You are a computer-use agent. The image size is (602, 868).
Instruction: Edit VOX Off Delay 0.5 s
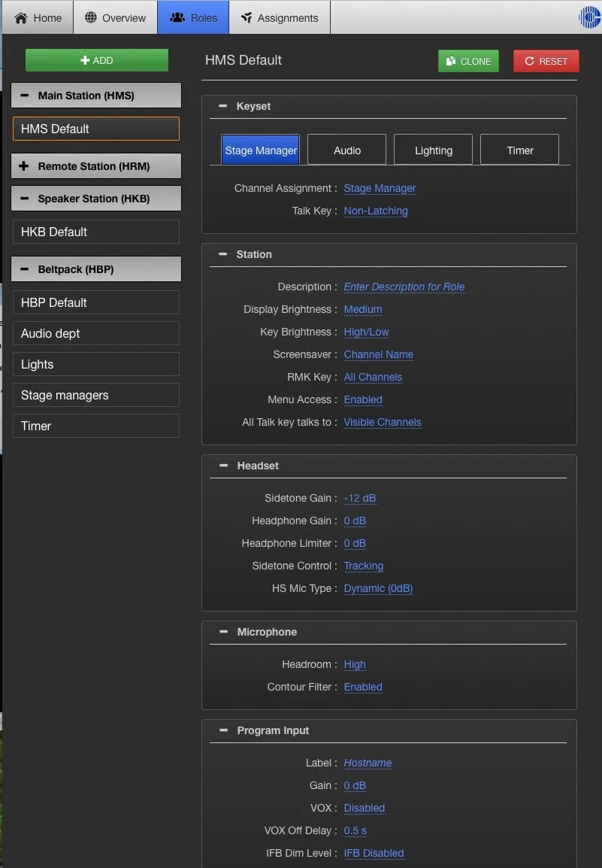[355, 831]
